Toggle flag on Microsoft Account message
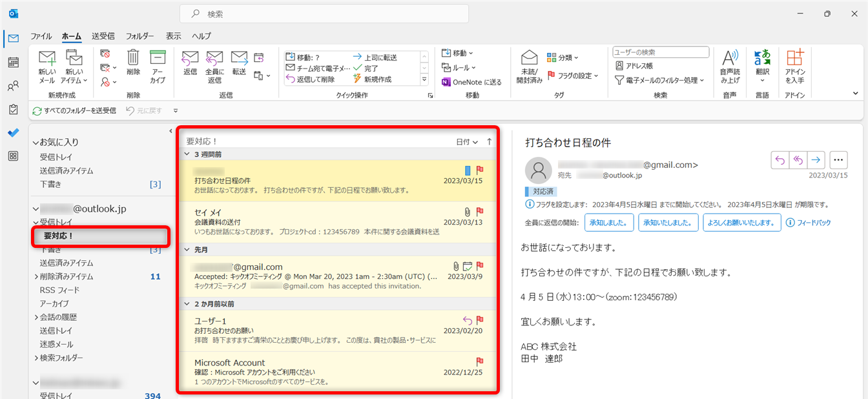 coord(480,362)
